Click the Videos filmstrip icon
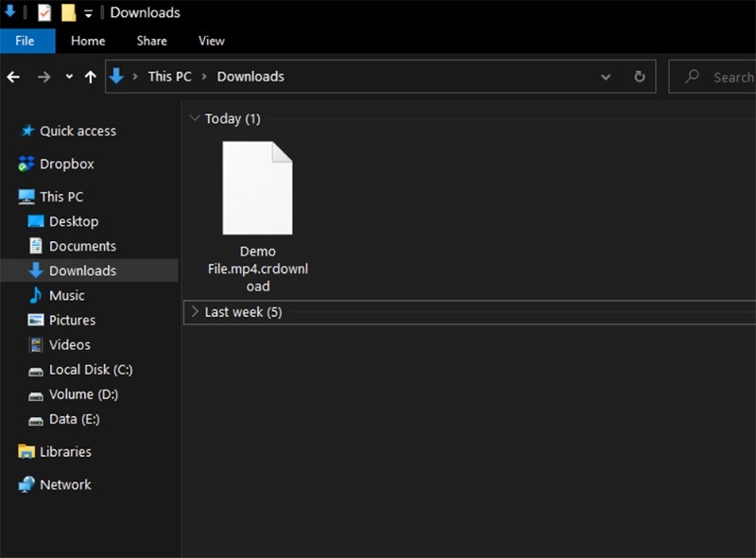Image resolution: width=756 pixels, height=558 pixels. pos(36,344)
